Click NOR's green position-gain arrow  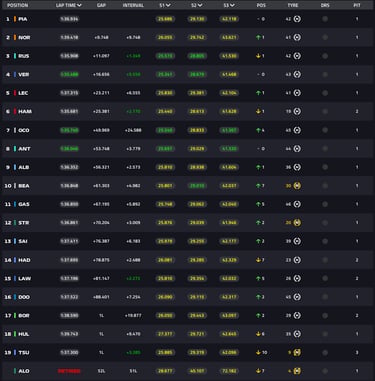(x=258, y=37)
